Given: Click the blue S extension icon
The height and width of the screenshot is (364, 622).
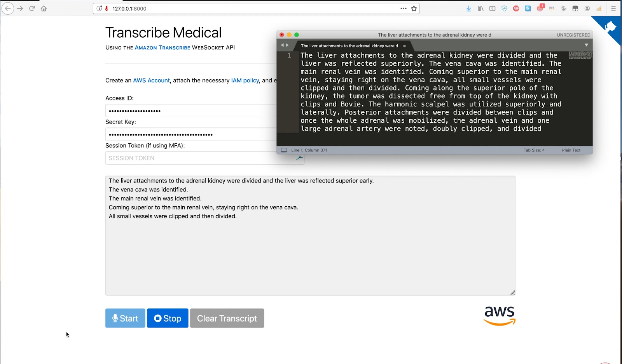Looking at the screenshot, I should 528,8.
